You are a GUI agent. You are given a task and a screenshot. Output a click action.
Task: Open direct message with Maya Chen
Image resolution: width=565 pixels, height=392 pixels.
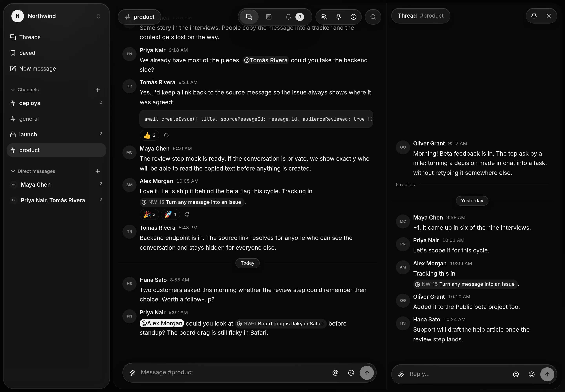pos(56,184)
